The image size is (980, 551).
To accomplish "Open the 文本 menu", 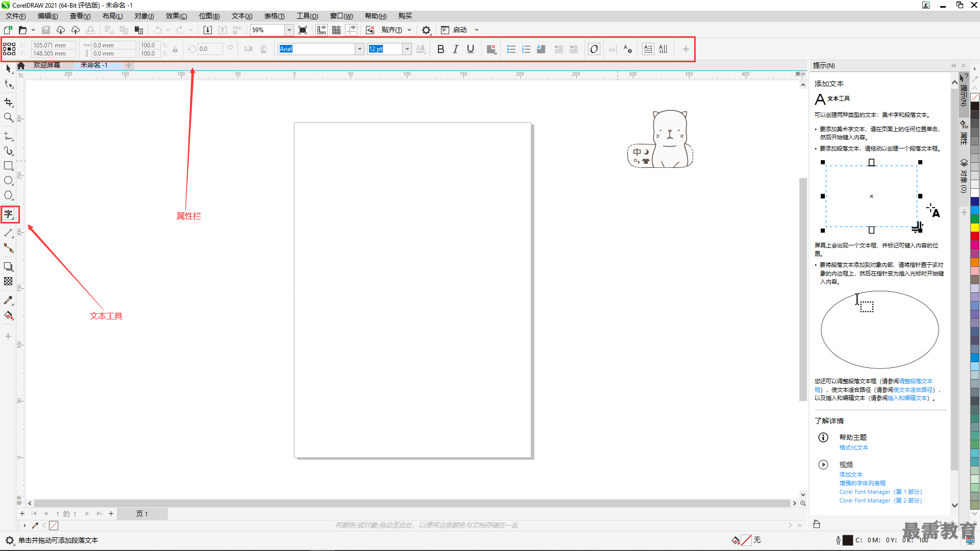I will coord(242,16).
